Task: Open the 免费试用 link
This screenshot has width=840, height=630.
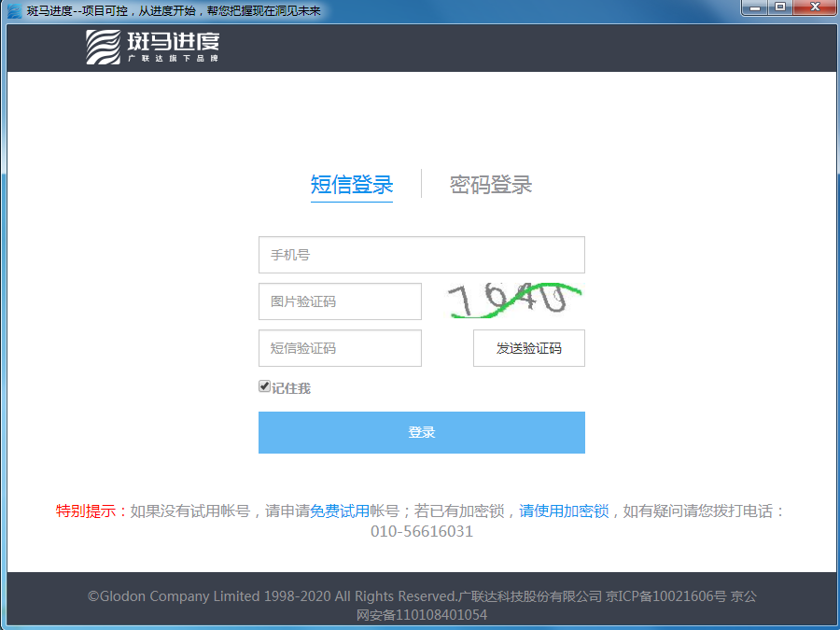Action: point(340,511)
